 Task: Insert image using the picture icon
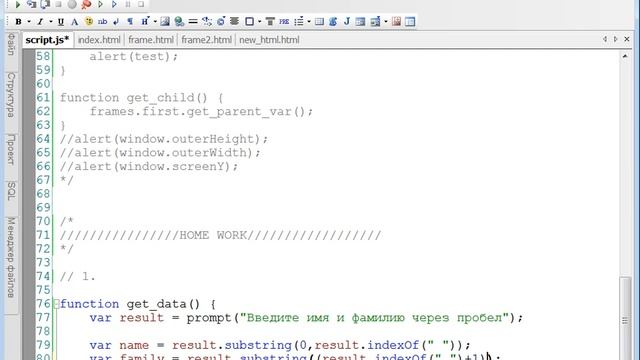[x=165, y=22]
